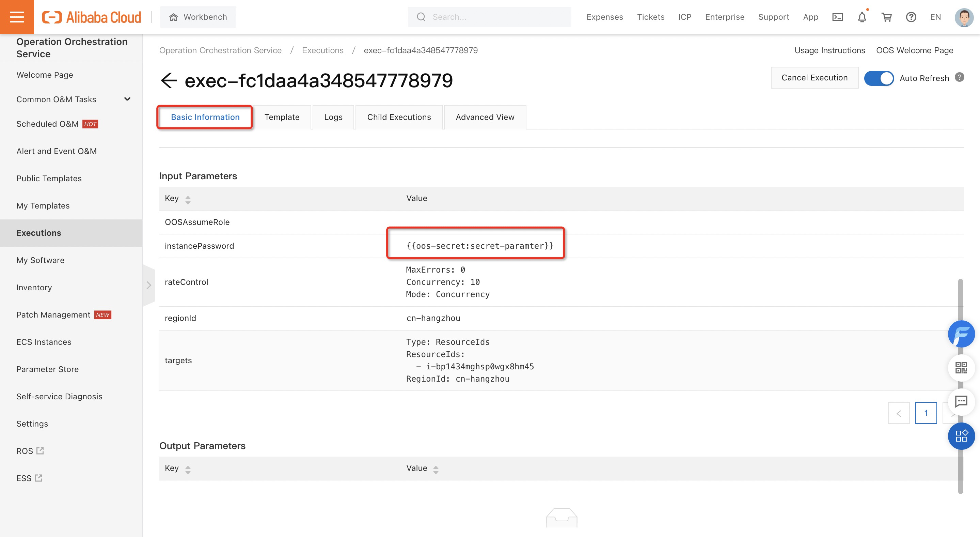The height and width of the screenshot is (537, 980).
Task: Open Self-service Diagnosis in sidebar
Action: pyautogui.click(x=59, y=397)
